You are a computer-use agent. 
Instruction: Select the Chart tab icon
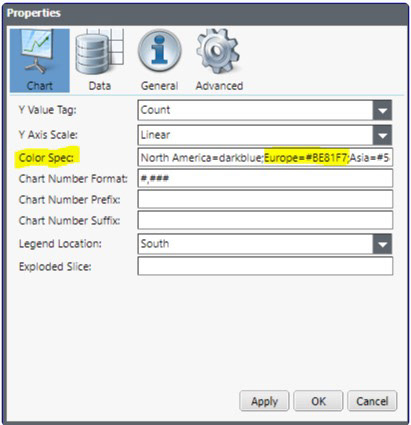coord(37,52)
